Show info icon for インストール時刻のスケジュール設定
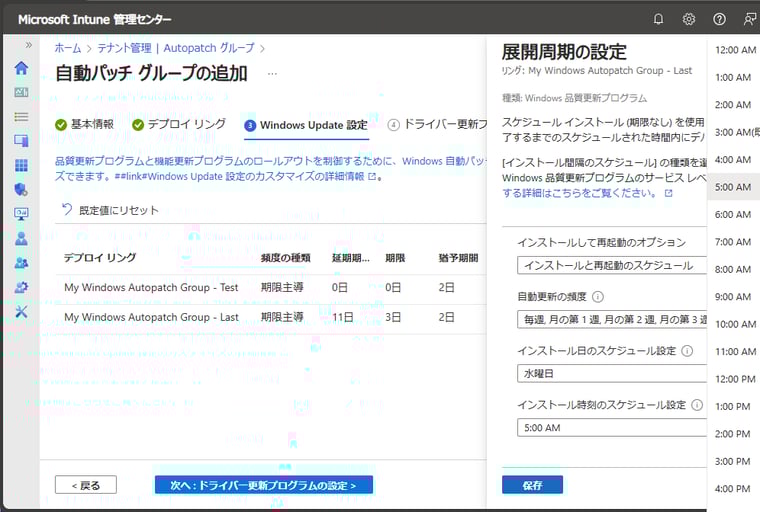Image resolution: width=760 pixels, height=512 pixels. pyautogui.click(x=697, y=405)
